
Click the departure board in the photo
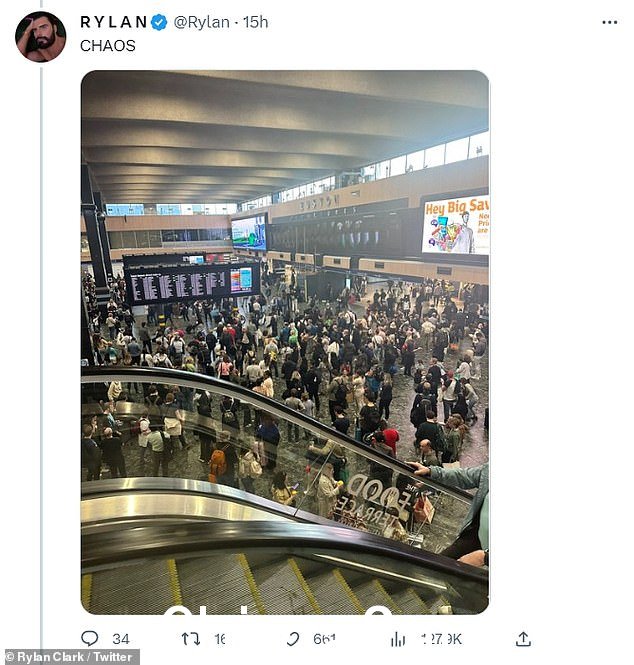191,281
